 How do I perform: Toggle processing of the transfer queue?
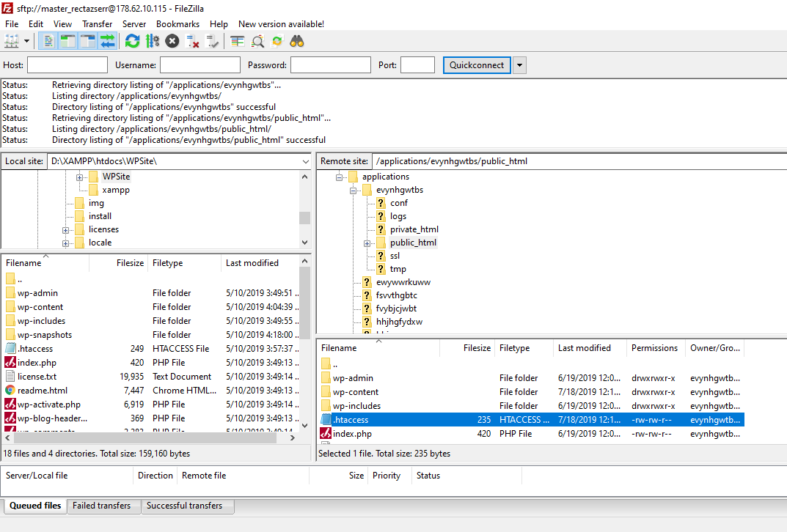tap(153, 41)
